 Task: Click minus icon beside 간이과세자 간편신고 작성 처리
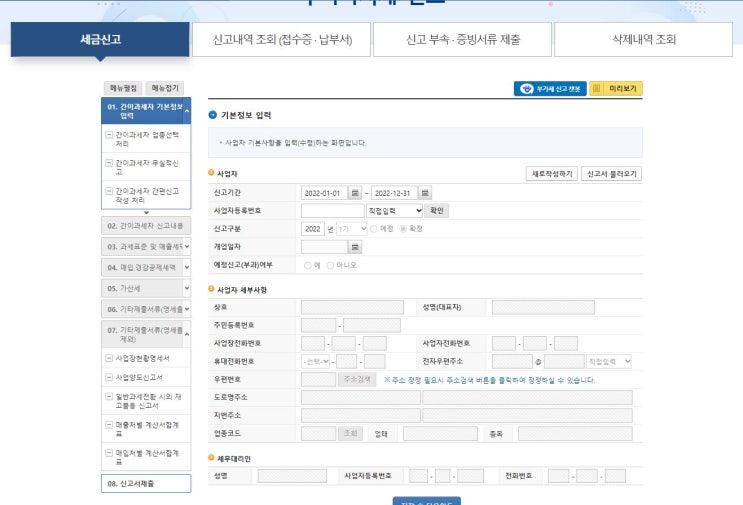pyautogui.click(x=109, y=191)
